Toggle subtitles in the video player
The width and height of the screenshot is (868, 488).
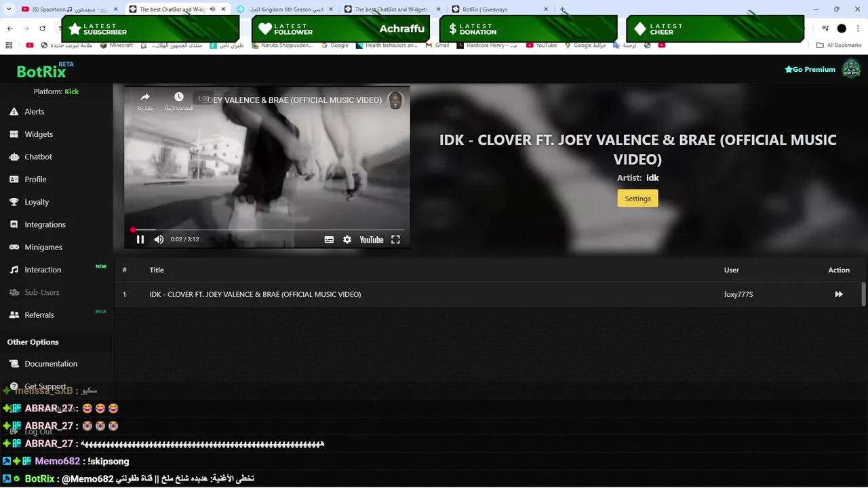pyautogui.click(x=329, y=239)
